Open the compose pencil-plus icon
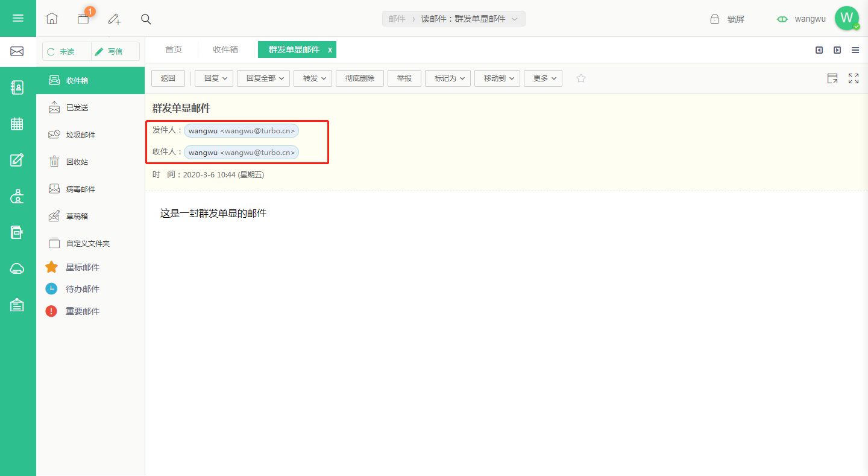 (114, 19)
